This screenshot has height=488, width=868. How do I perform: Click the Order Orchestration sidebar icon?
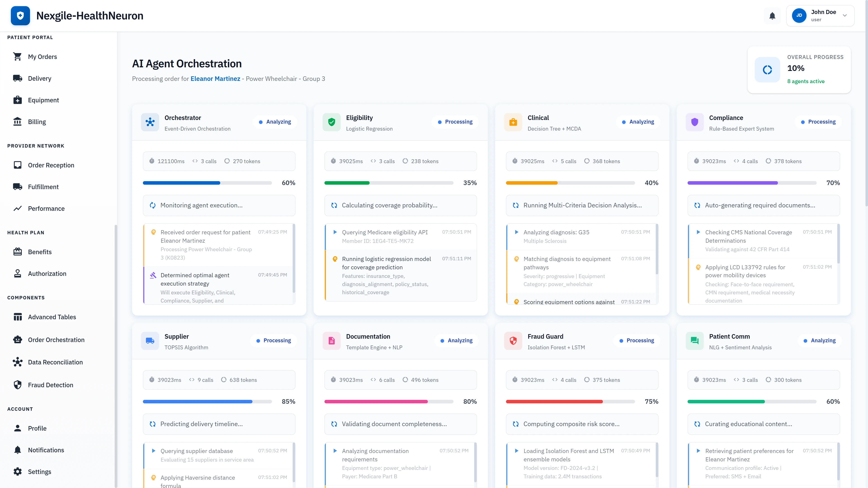(x=18, y=340)
